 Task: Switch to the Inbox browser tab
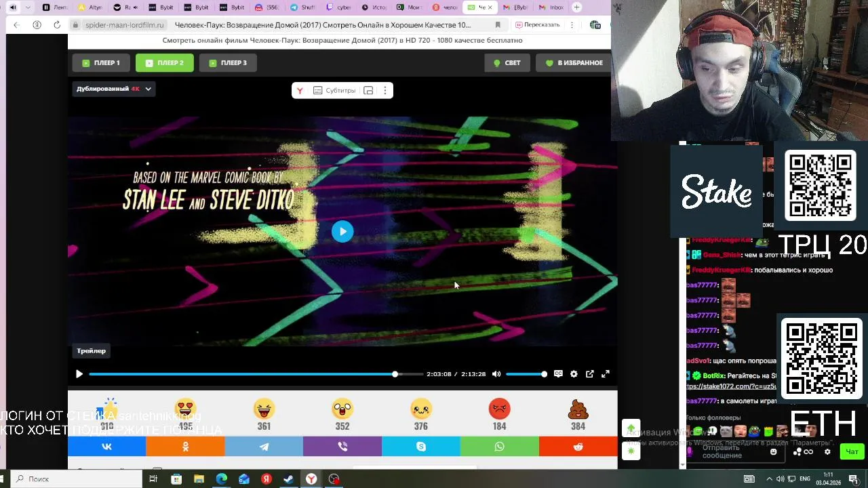point(551,7)
